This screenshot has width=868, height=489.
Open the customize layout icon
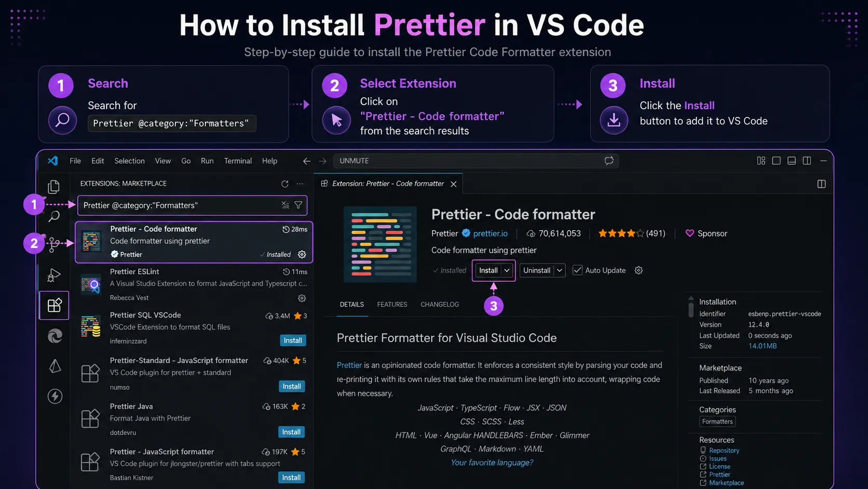(x=761, y=161)
